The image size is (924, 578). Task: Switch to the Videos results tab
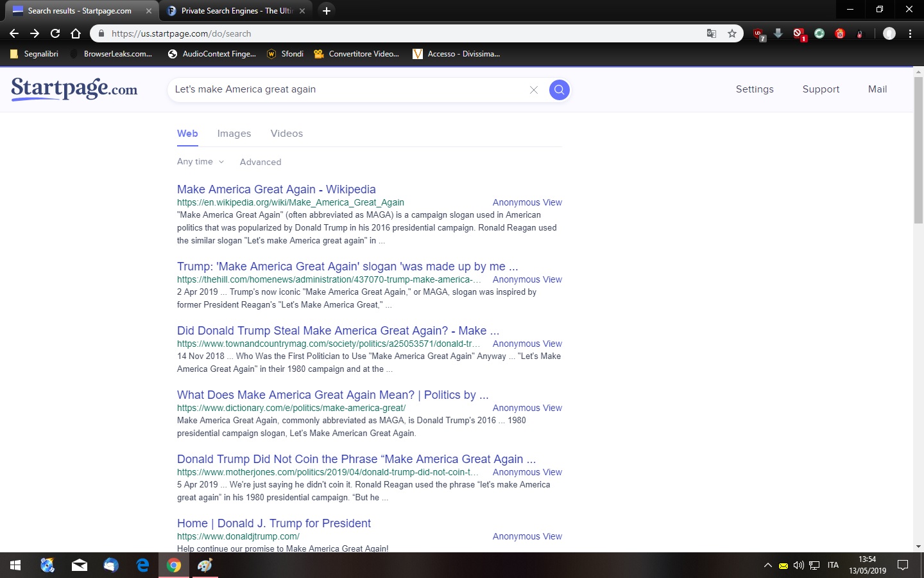pyautogui.click(x=287, y=134)
